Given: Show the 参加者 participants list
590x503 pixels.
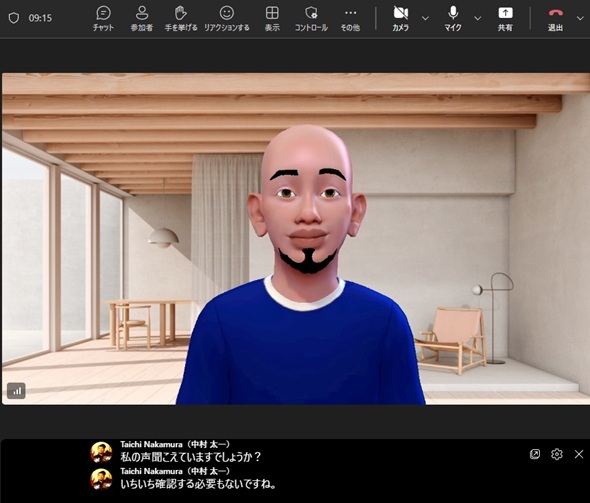Looking at the screenshot, I should coord(142,18).
